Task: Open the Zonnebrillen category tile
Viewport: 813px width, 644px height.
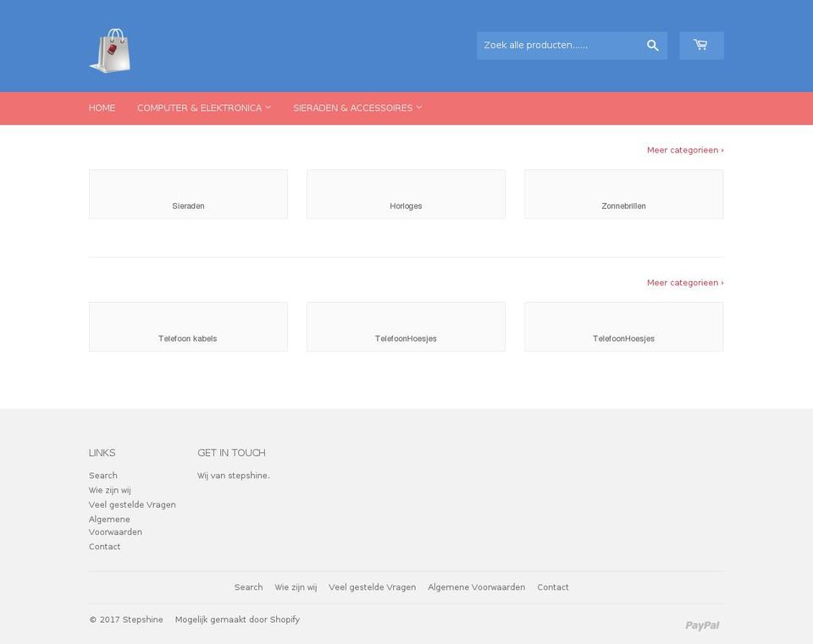Action: point(624,194)
